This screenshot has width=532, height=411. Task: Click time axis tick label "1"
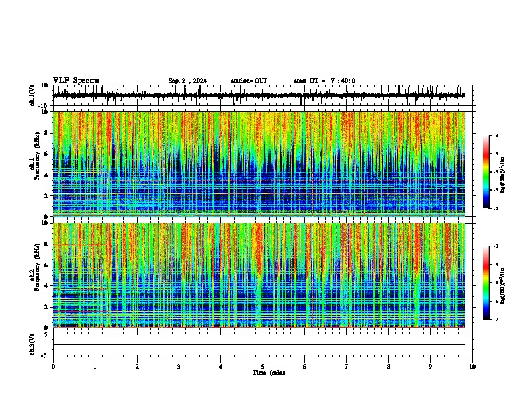[x=95, y=367]
